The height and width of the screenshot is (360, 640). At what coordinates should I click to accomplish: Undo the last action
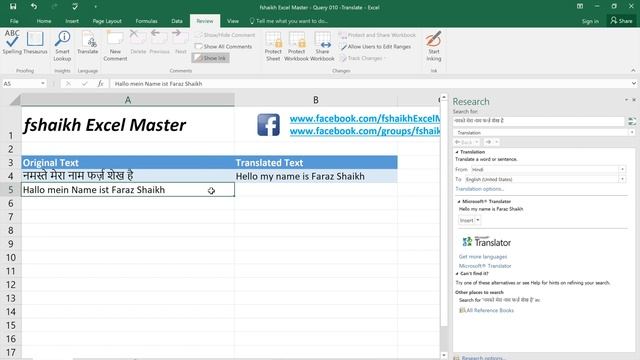(x=34, y=7)
